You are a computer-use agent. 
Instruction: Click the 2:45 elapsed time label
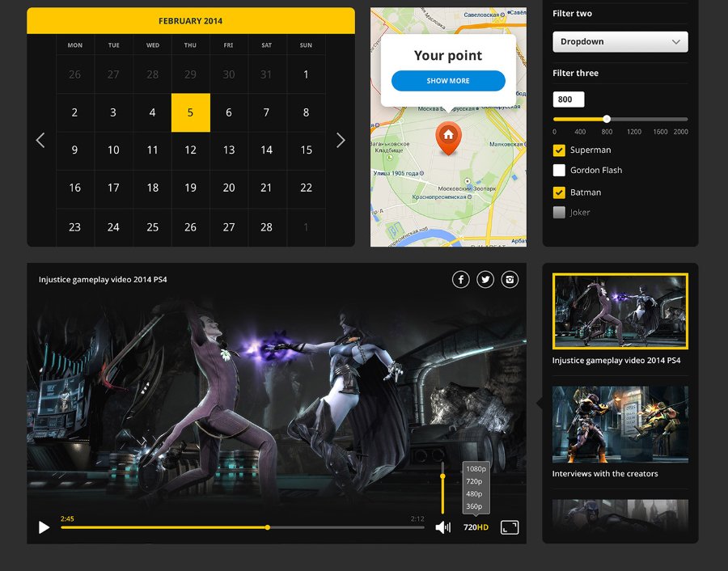pos(67,518)
